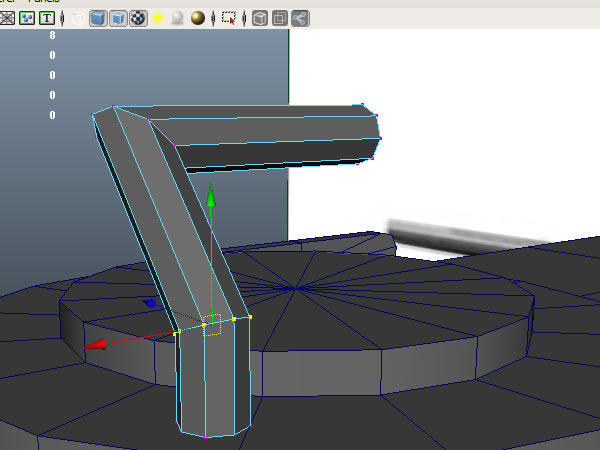Image resolution: width=600 pixels, height=450 pixels.
Task: Toggle X-Ray mode, first grey cube icon
Action: pos(259,18)
